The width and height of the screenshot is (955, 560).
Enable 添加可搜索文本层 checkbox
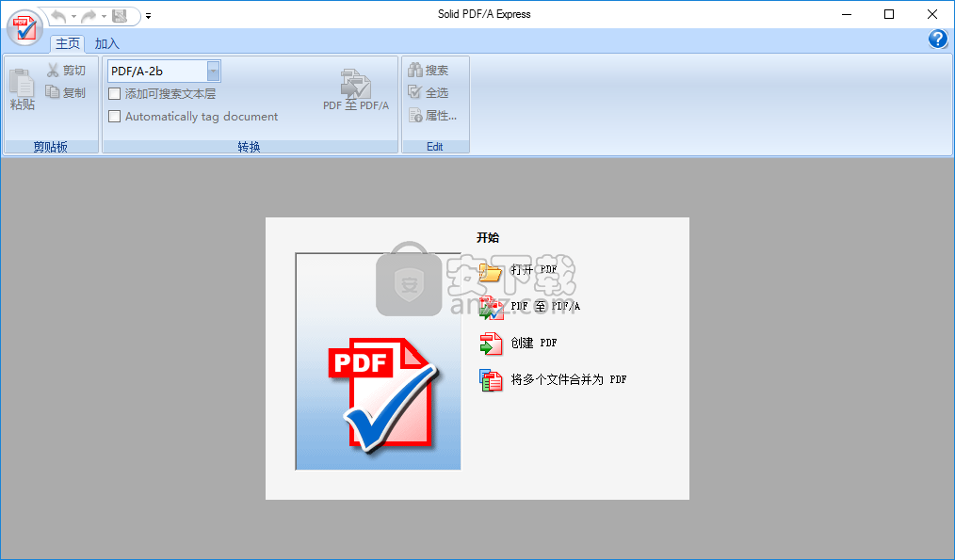click(x=115, y=94)
